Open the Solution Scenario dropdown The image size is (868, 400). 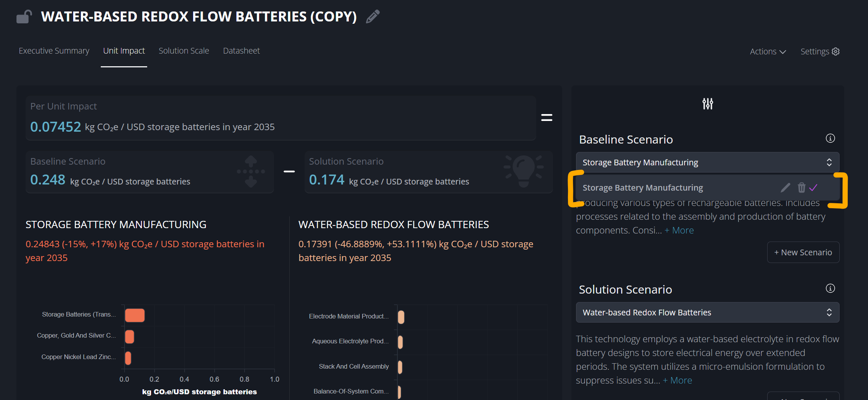(707, 312)
